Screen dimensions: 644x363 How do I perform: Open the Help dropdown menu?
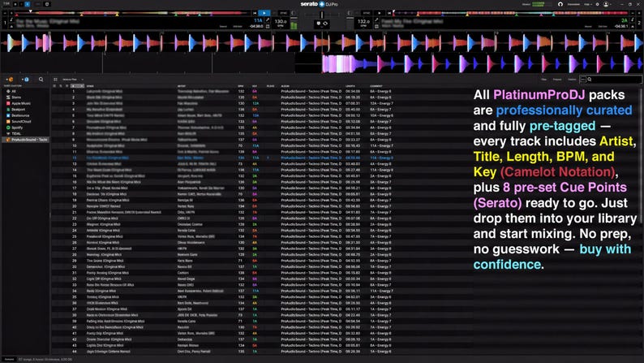pos(588,4)
